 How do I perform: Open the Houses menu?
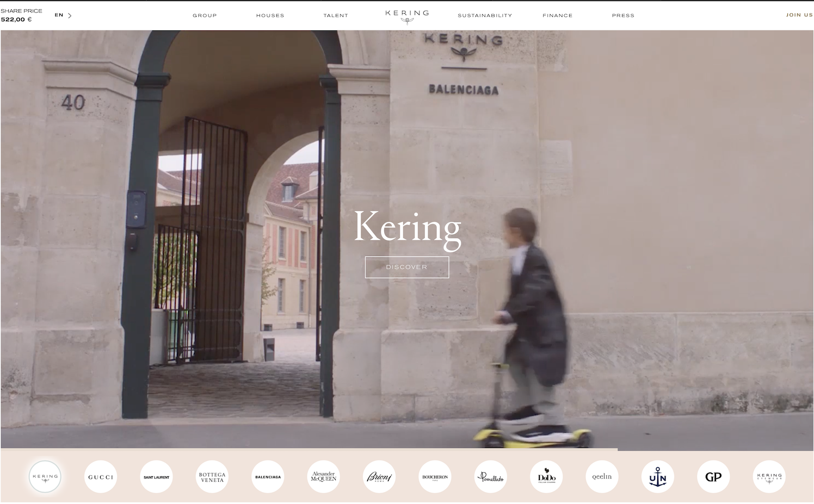(x=270, y=15)
